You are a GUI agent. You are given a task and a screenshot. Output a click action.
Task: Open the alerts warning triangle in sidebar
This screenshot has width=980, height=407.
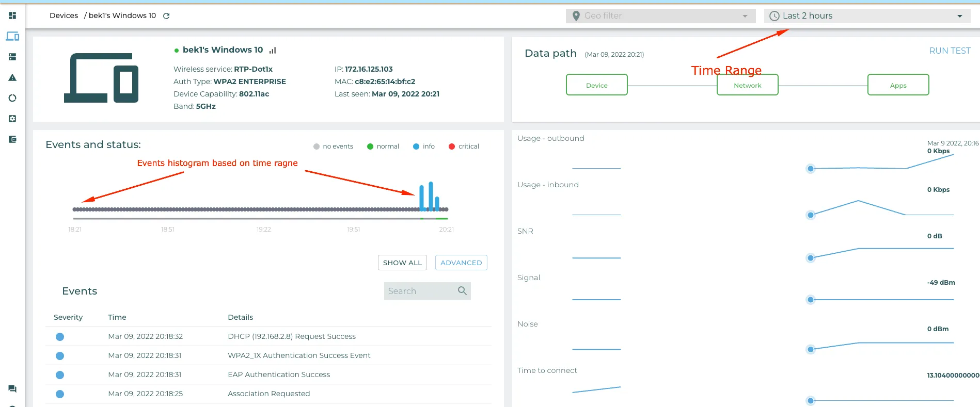(x=12, y=77)
